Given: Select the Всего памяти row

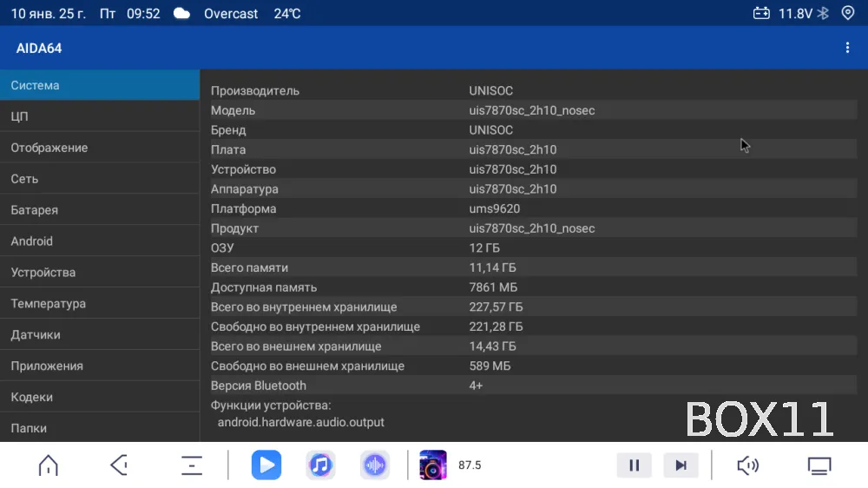Looking at the screenshot, I should click(534, 267).
